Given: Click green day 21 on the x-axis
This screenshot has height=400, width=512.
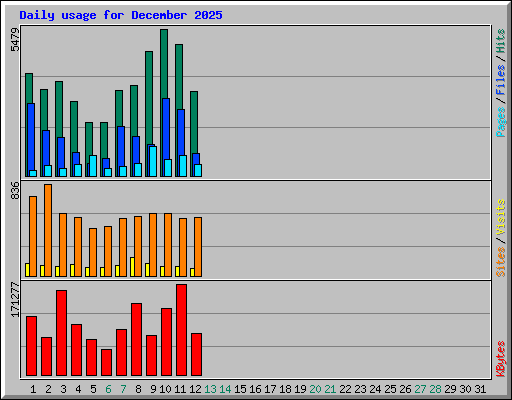Looking at the screenshot, I should coord(330,389).
